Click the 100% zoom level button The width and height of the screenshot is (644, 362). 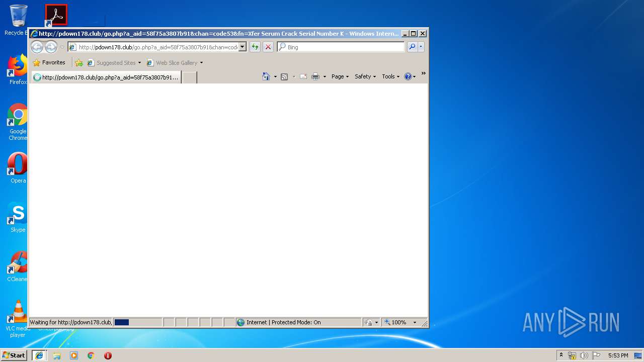[x=395, y=322]
